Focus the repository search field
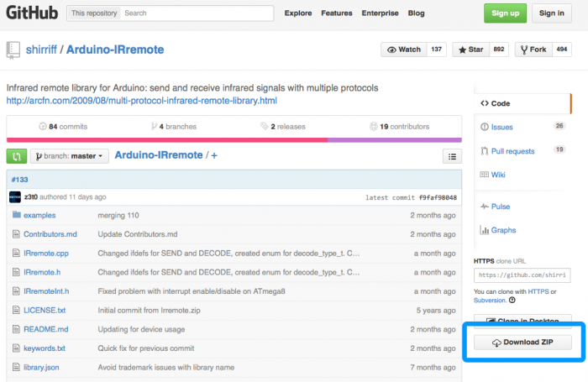 point(197,13)
